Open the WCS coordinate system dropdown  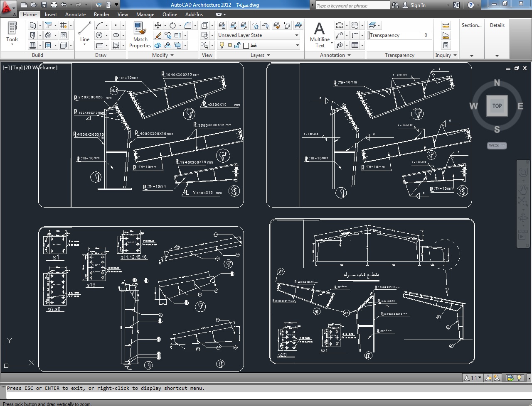click(x=497, y=146)
